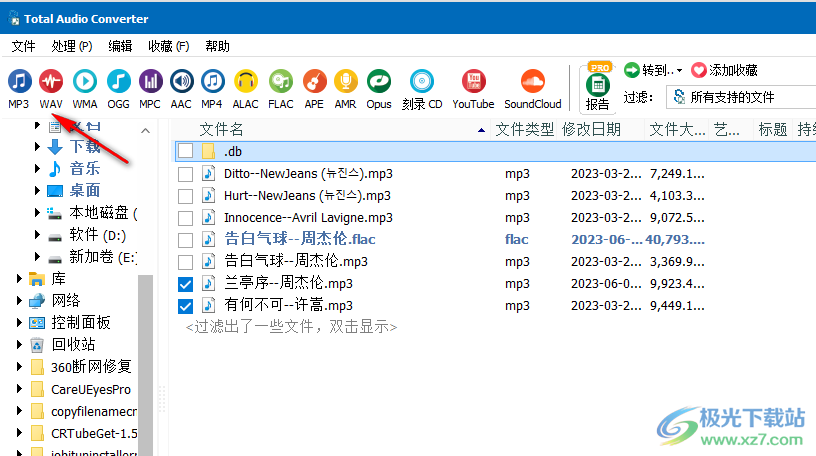Click the tree scroll-up arrow

click(146, 131)
